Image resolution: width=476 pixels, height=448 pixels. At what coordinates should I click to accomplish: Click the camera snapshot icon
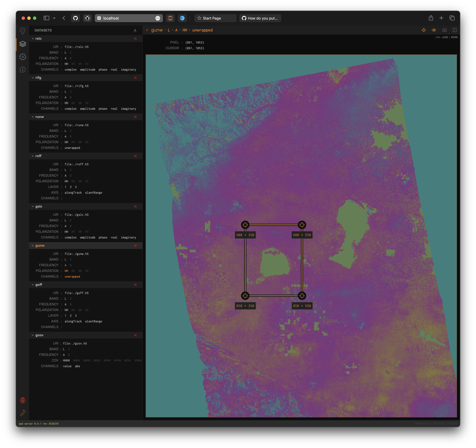click(x=444, y=30)
